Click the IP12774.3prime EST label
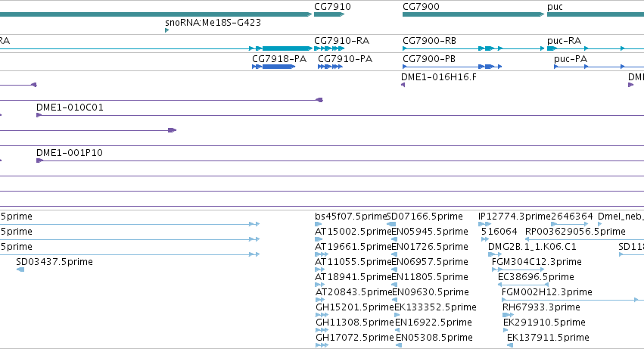 [514, 217]
